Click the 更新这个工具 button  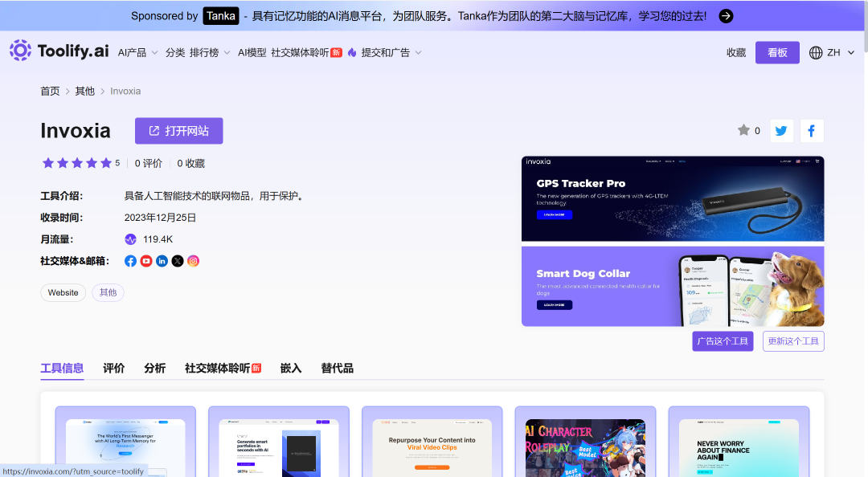pos(793,340)
